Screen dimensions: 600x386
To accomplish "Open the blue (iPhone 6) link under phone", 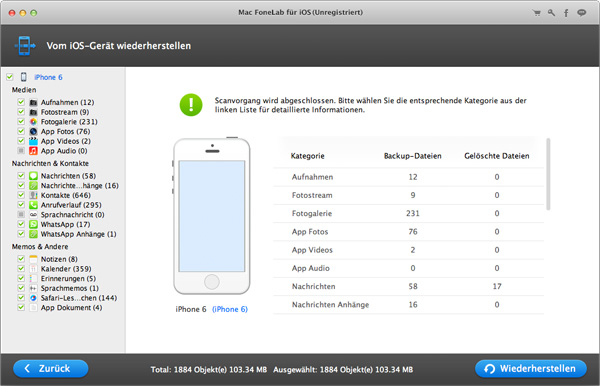I will (230, 309).
